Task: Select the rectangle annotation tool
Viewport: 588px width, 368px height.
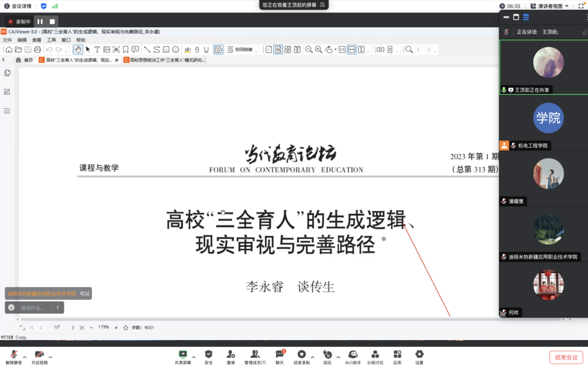Action: pos(167,49)
